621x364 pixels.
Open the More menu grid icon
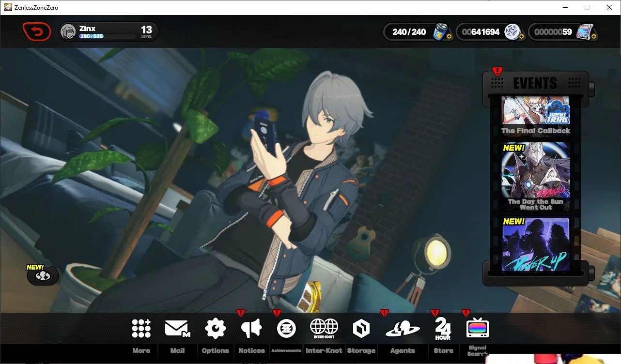coord(141,329)
